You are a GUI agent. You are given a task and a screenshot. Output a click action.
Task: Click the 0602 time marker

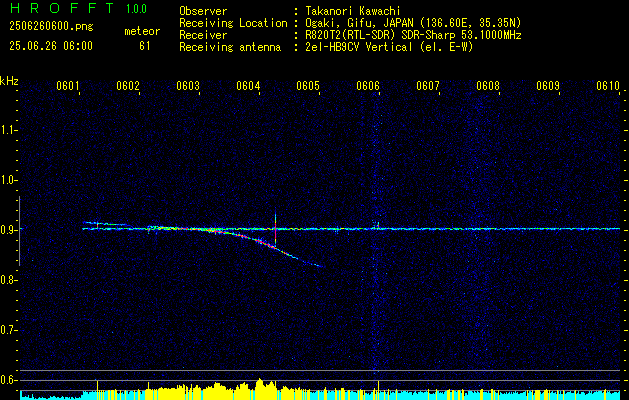point(128,86)
